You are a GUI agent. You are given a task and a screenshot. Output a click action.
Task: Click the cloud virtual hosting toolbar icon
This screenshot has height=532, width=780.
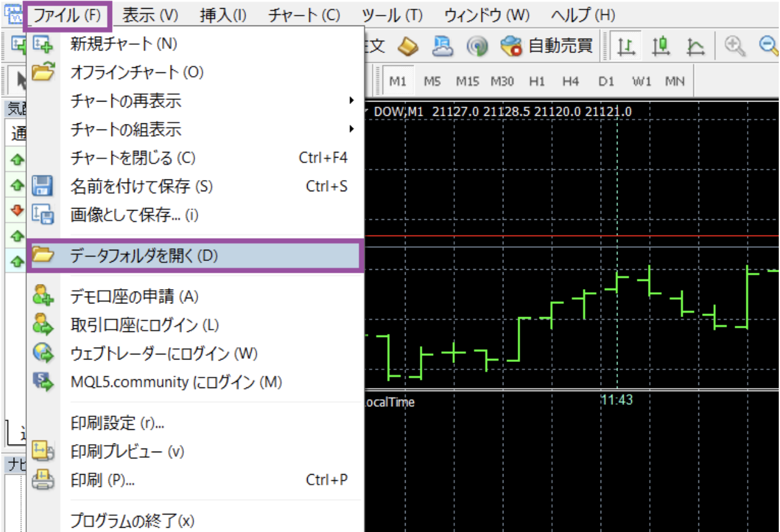[443, 45]
